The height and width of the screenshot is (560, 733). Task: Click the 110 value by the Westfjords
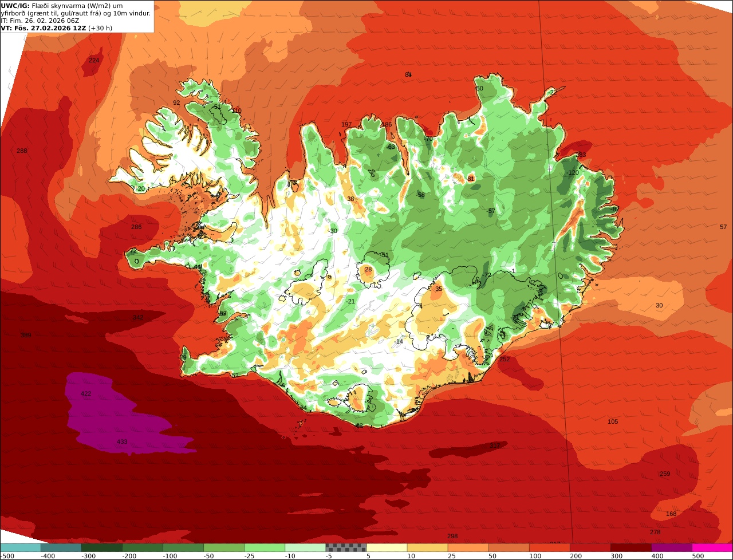[x=237, y=111]
